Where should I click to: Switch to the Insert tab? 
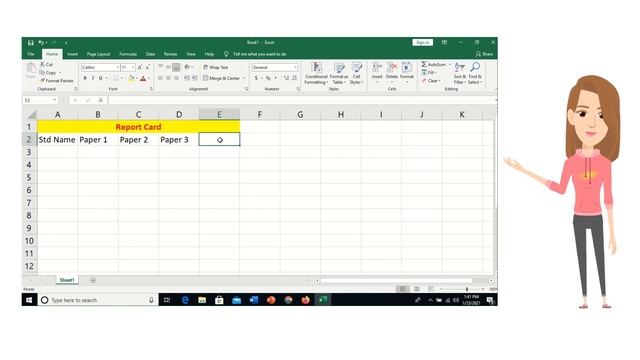pos(73,54)
